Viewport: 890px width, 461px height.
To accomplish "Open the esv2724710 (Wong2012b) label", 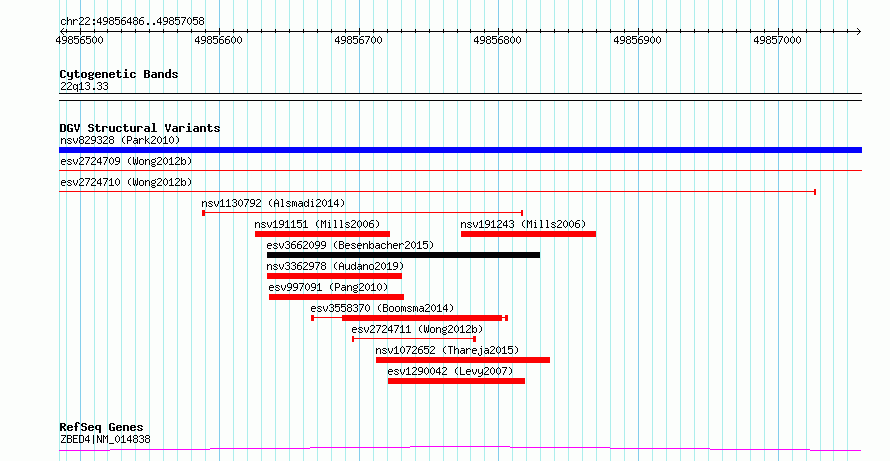I will pos(126,182).
